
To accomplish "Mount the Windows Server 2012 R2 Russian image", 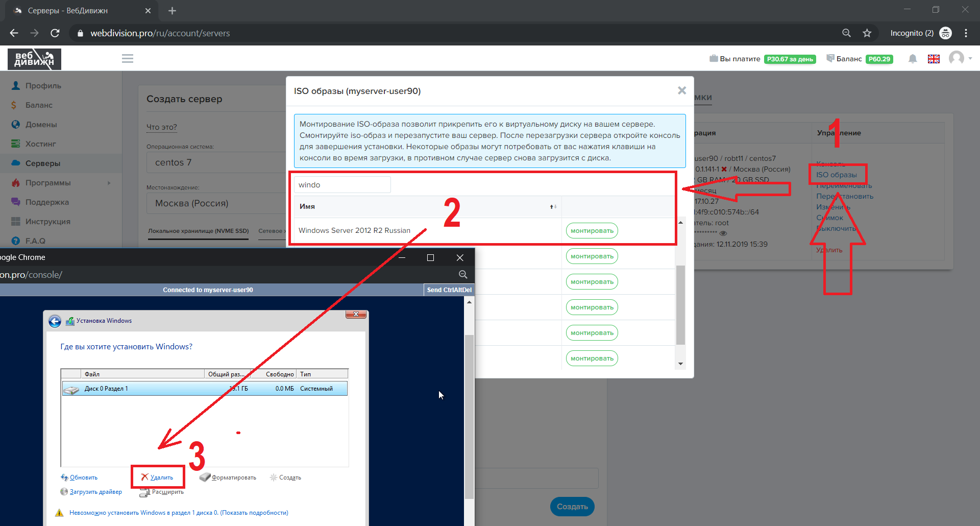I will tap(592, 231).
